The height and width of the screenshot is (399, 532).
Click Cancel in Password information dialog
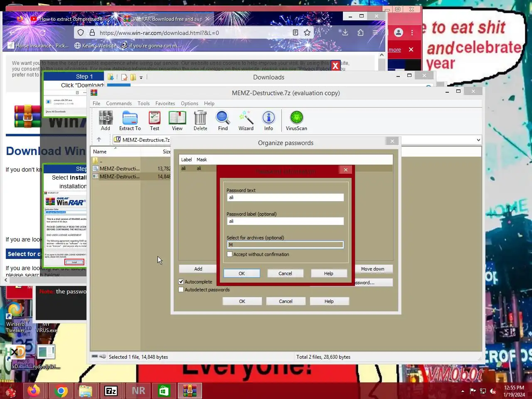coord(285,273)
